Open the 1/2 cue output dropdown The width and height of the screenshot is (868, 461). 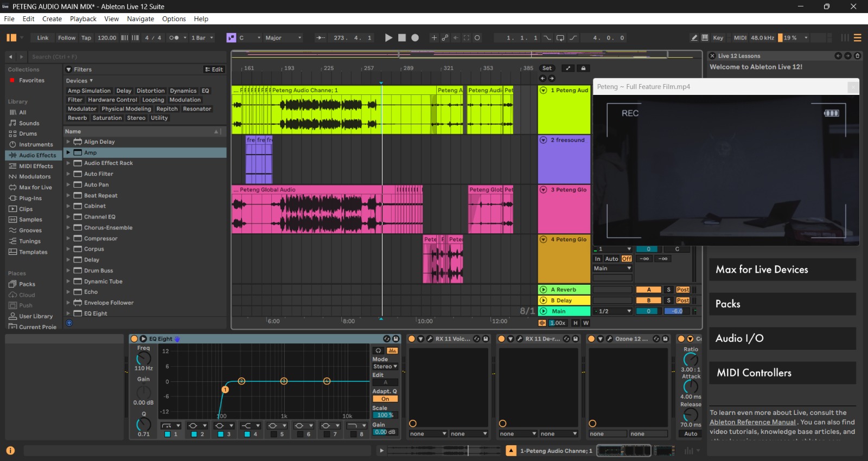(x=612, y=311)
